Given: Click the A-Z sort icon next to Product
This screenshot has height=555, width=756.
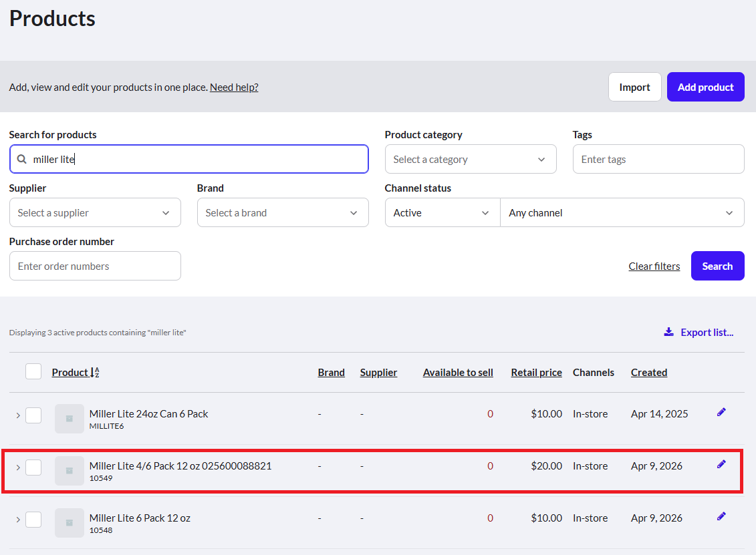Looking at the screenshot, I should click(x=95, y=373).
